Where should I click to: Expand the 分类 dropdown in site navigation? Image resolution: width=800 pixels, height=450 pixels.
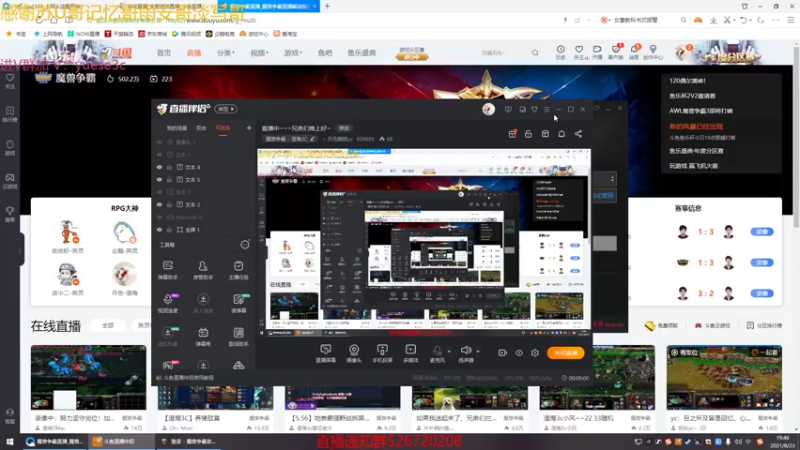(226, 53)
